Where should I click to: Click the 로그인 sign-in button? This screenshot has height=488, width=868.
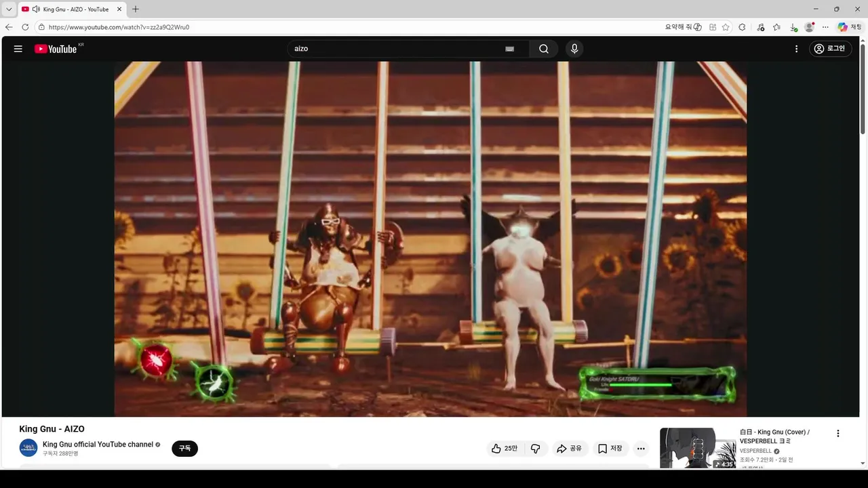point(830,49)
